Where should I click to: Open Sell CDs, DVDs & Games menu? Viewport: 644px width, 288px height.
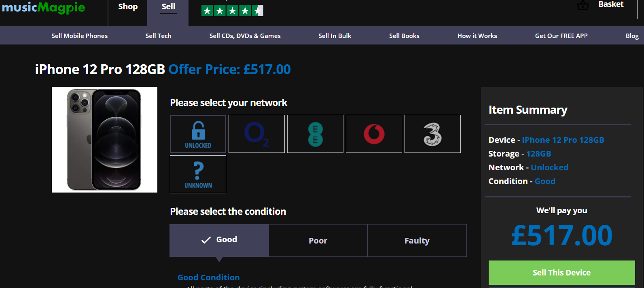pos(245,36)
